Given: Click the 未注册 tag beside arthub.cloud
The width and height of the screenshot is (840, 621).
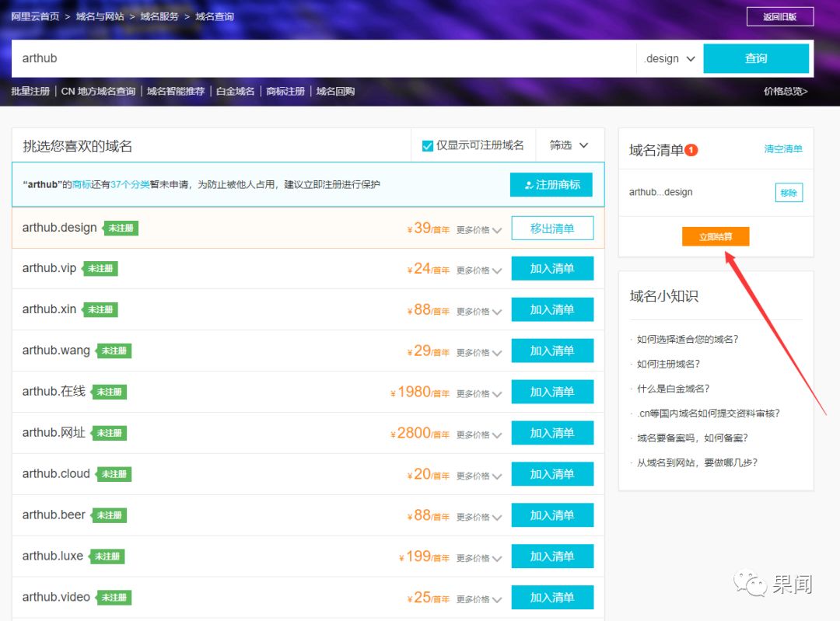Looking at the screenshot, I should [x=114, y=474].
